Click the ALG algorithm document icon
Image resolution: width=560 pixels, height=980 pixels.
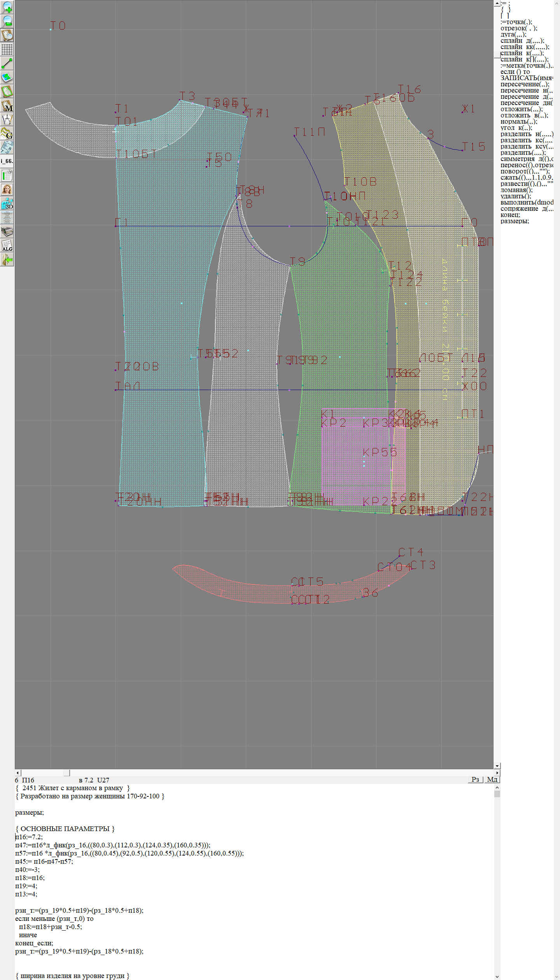[x=7, y=245]
